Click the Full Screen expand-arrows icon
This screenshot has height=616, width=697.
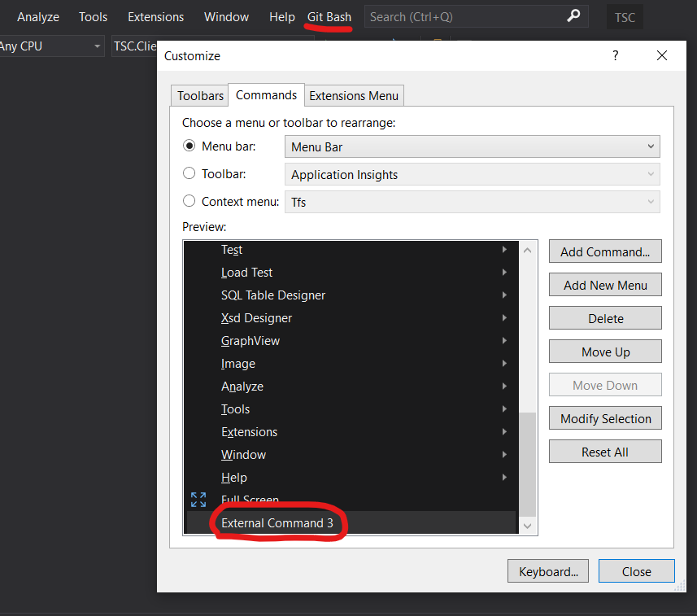click(197, 500)
